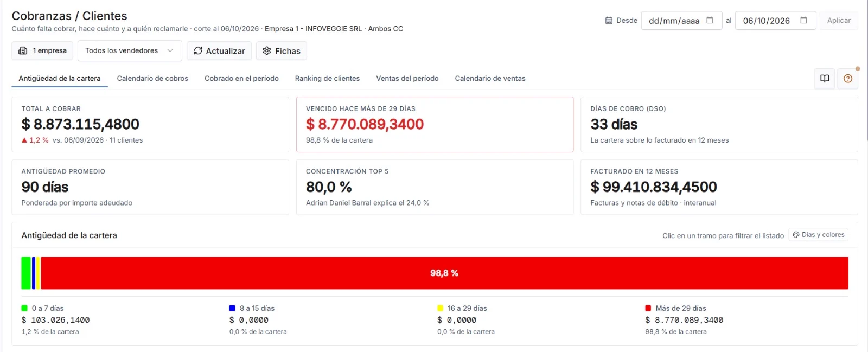Click the 33 días value
The height and width of the screenshot is (352, 868).
pos(614,124)
